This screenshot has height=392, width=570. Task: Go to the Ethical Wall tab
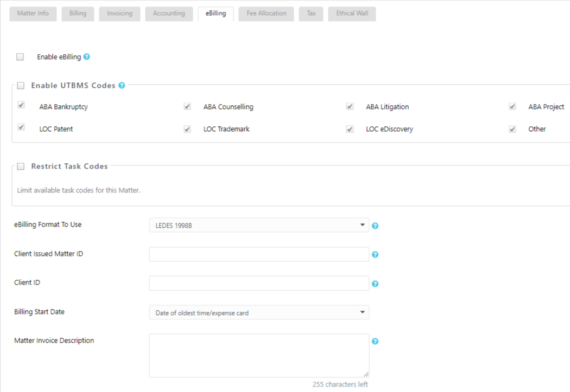(x=352, y=14)
